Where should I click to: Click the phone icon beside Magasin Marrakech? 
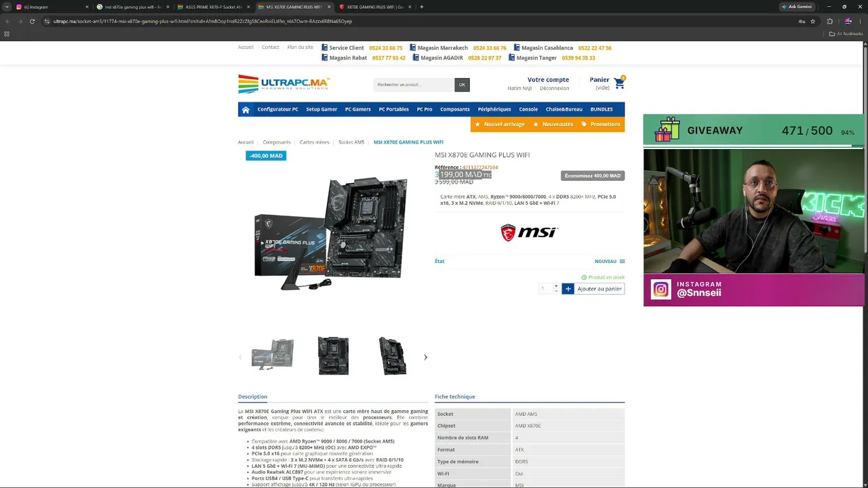pyautogui.click(x=412, y=47)
